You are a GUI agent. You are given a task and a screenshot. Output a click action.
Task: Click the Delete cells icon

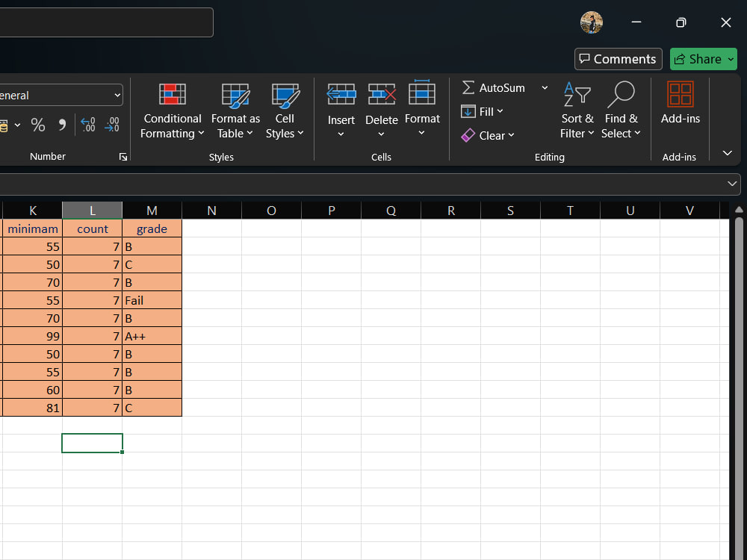(382, 95)
